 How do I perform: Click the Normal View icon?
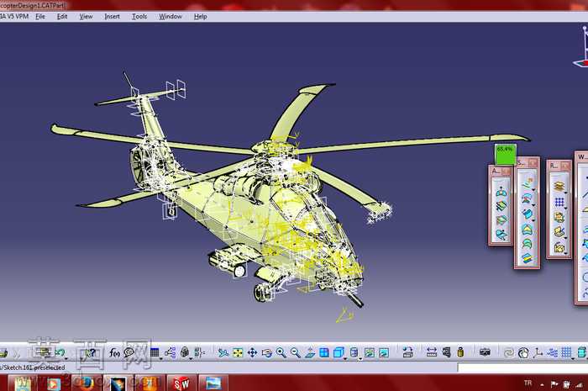310,352
